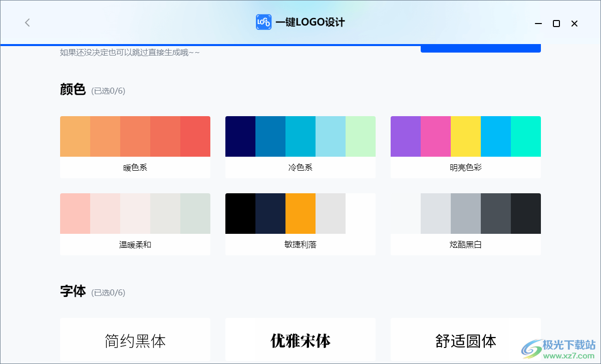Screen dimensions: 601x364
Task: Click the minimize icon in the title bar
Action: pyautogui.click(x=538, y=23)
